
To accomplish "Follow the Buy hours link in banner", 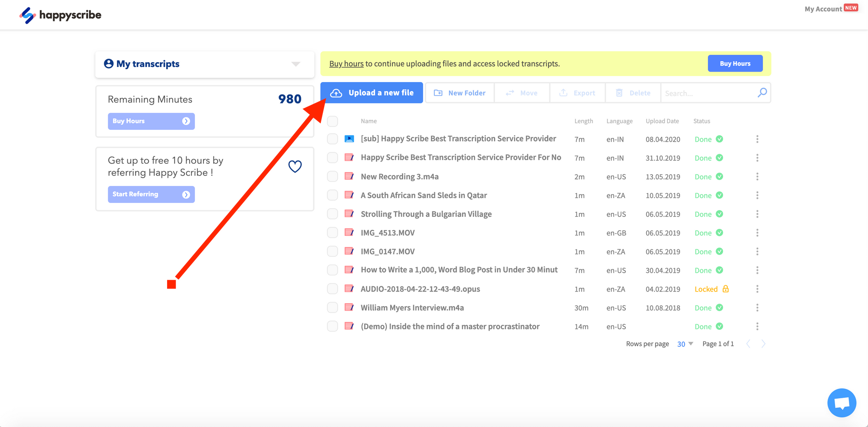I will click(x=346, y=64).
